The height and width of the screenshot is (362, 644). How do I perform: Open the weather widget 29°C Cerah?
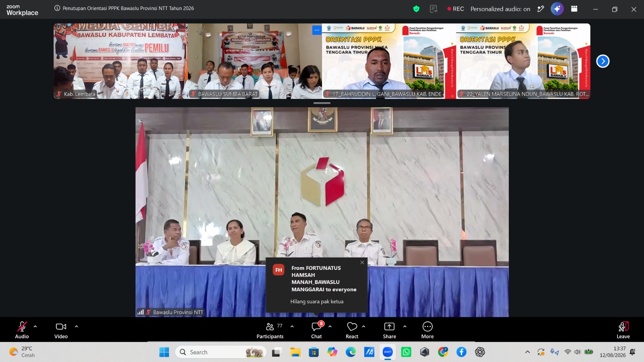click(22, 352)
